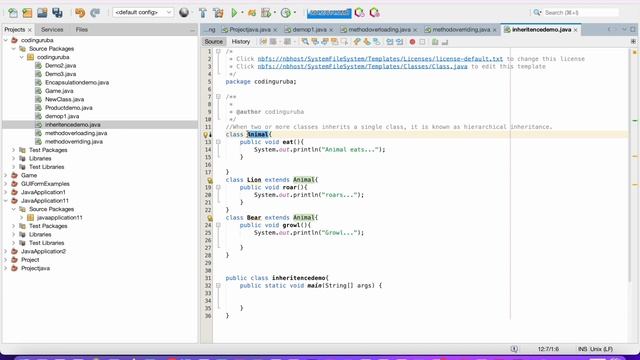Click the magnifier icon in editor toolbar

pos(305,42)
